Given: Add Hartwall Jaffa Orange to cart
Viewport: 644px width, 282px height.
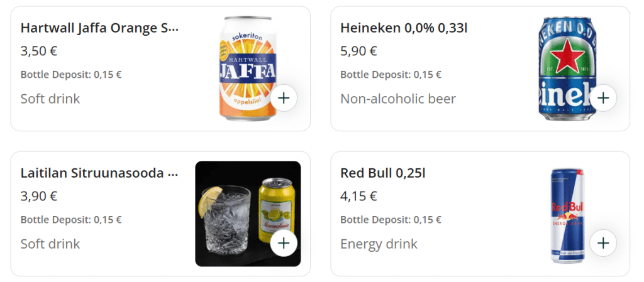Looking at the screenshot, I should (284, 98).
